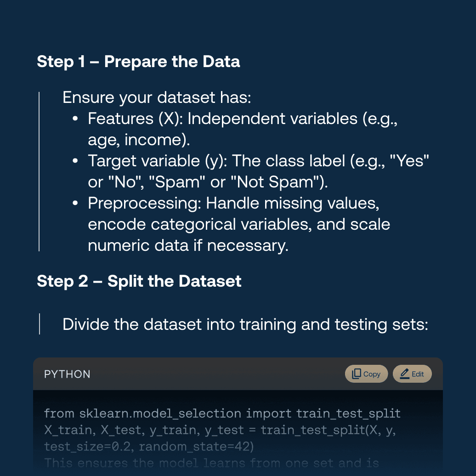The image size is (476, 476).
Task: Click the Target variable (y) bullet text
Action: [258, 171]
